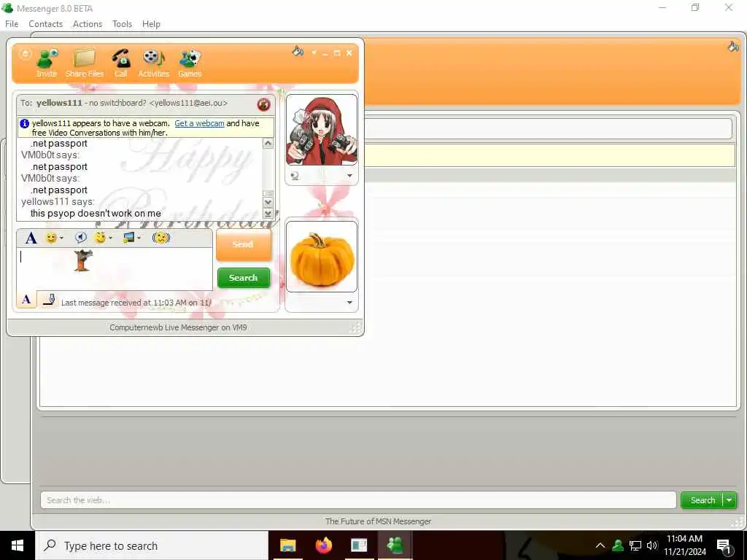Click 'The Future of MSN Messenger' footer text
747x560 pixels.
point(379,521)
